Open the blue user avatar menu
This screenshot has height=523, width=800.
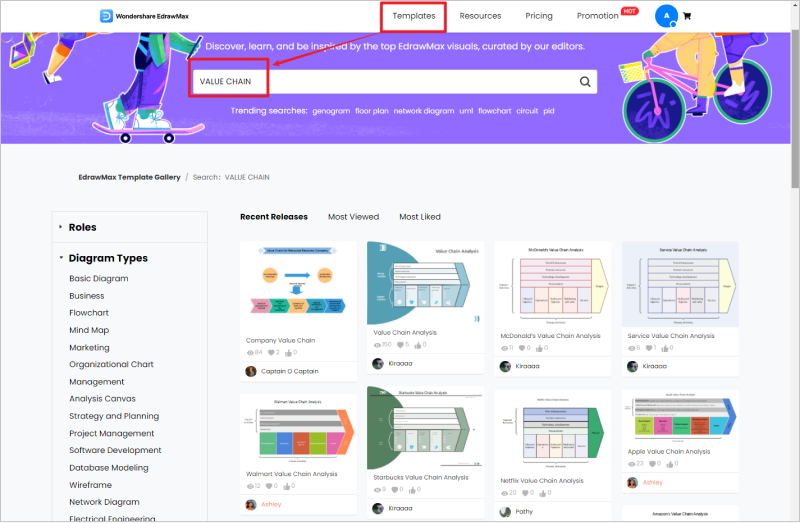[666, 16]
